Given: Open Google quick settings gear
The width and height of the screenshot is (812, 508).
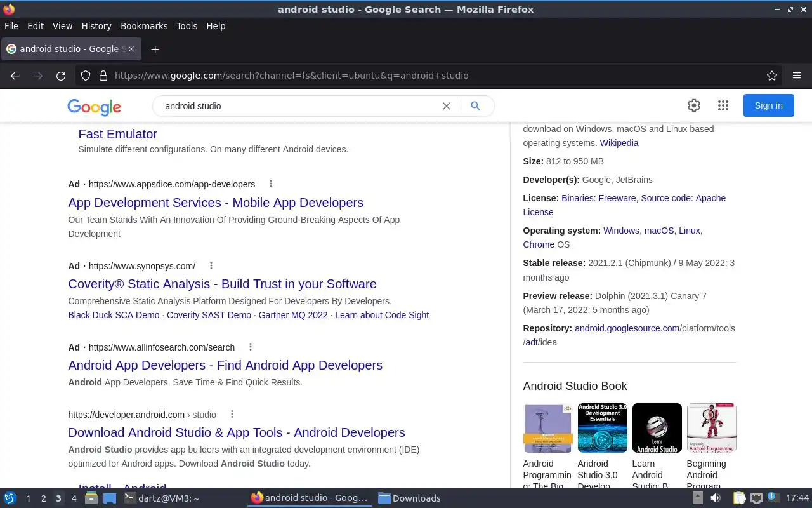Looking at the screenshot, I should tap(694, 105).
